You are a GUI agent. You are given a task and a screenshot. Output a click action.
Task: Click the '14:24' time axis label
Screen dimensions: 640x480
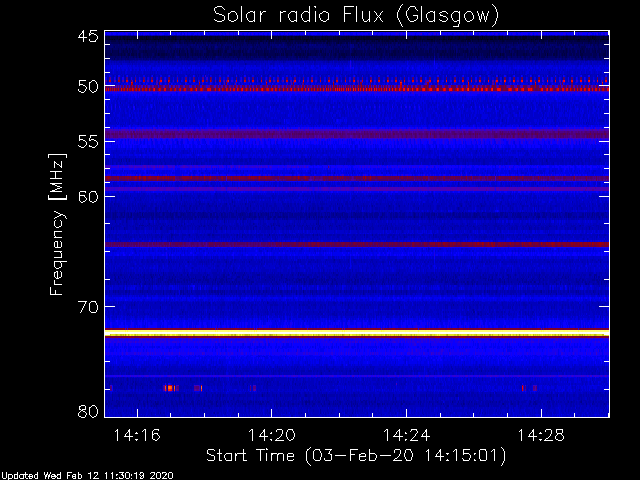pyautogui.click(x=407, y=435)
